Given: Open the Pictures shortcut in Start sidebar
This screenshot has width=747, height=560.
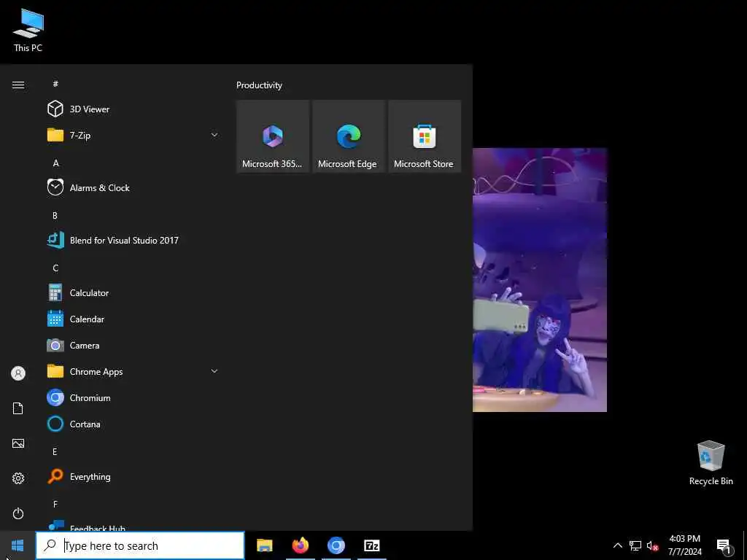Looking at the screenshot, I should (18, 443).
